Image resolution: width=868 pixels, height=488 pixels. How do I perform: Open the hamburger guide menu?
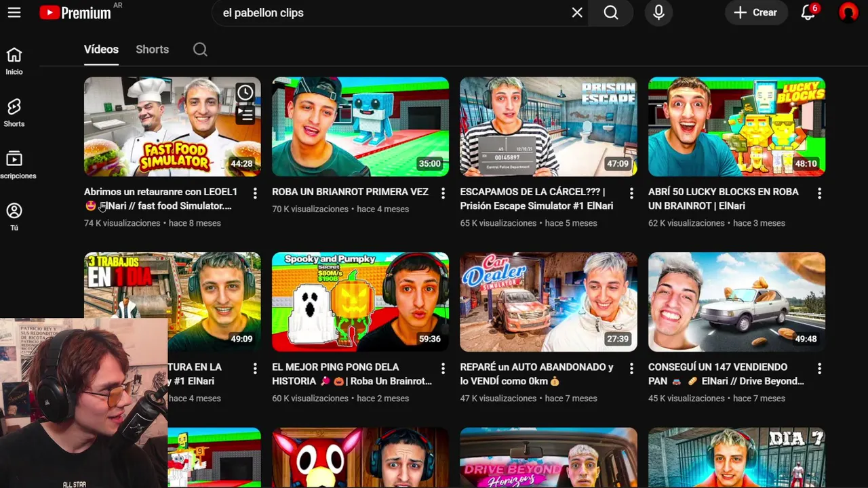(14, 13)
